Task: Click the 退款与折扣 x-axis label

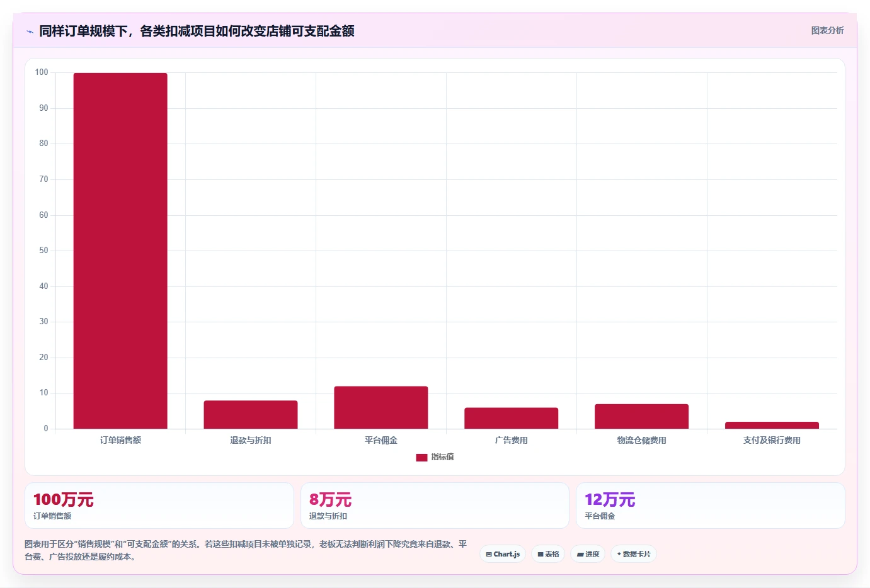Action: coord(251,440)
